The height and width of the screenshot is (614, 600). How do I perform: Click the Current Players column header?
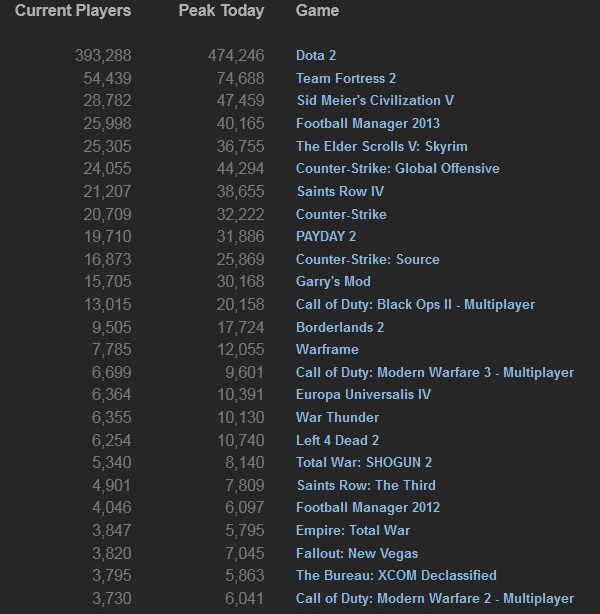(x=72, y=11)
